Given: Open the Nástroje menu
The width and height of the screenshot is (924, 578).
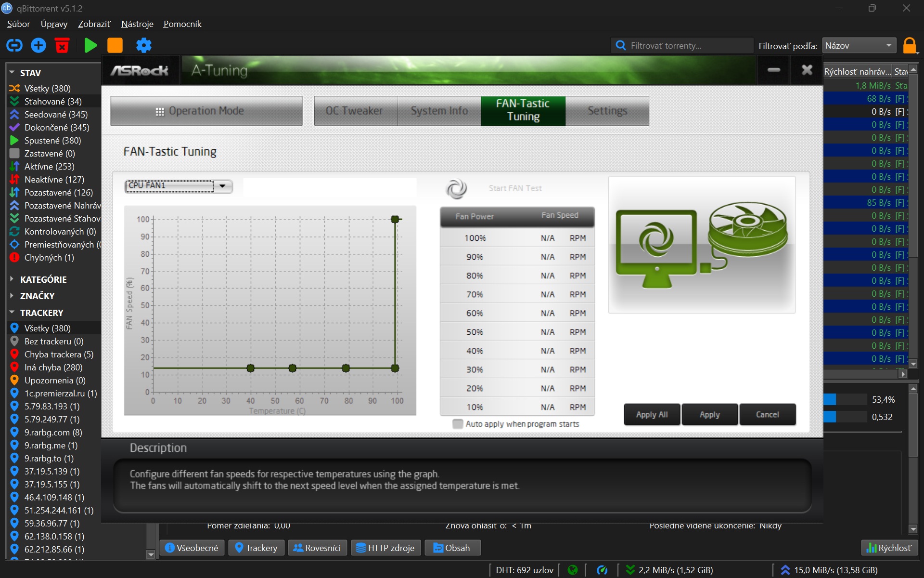Looking at the screenshot, I should [137, 24].
